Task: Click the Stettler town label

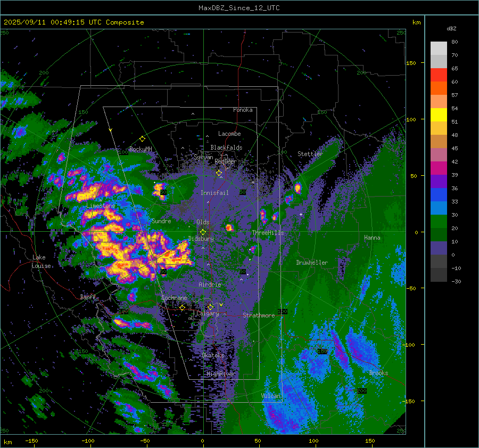Action: click(310, 154)
